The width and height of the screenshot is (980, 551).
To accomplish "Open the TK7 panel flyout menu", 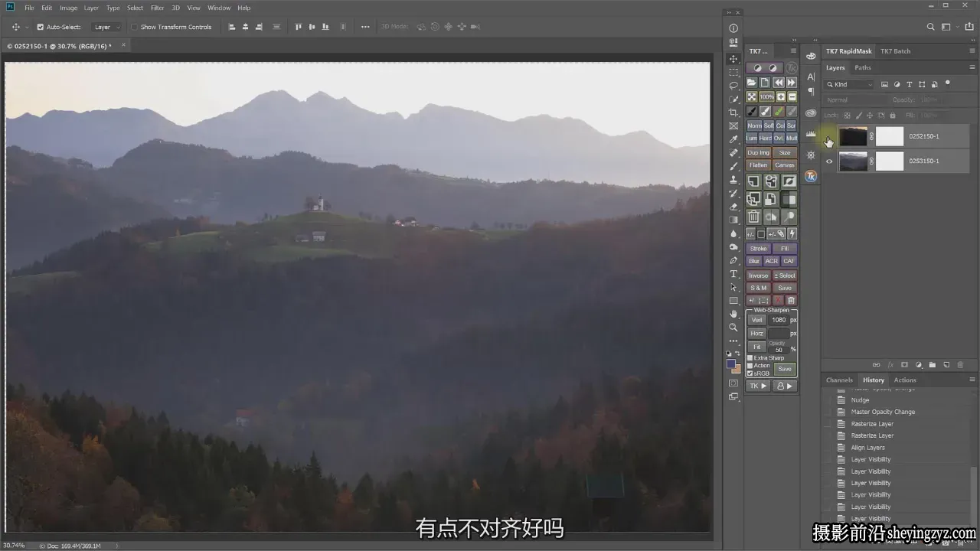I will 793,51.
